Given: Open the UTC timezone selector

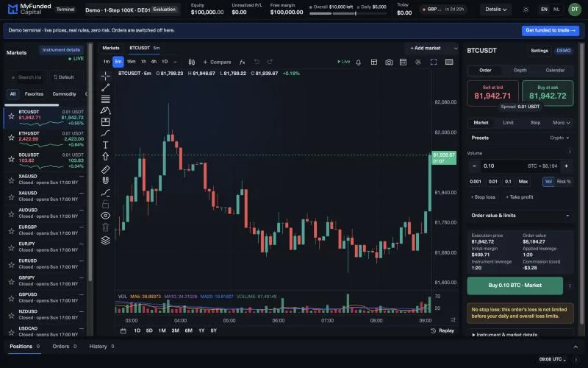Looking at the screenshot, I should 553,359.
